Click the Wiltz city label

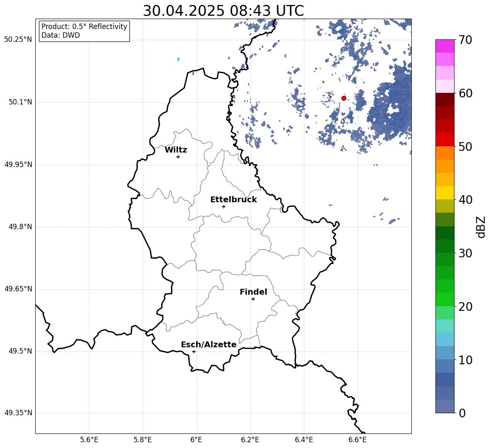pyautogui.click(x=176, y=150)
